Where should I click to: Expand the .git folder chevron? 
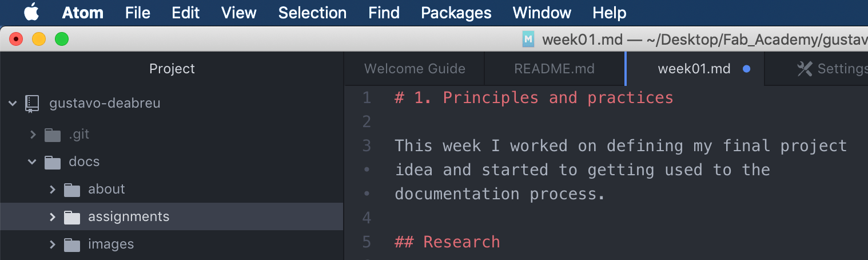coord(33,135)
